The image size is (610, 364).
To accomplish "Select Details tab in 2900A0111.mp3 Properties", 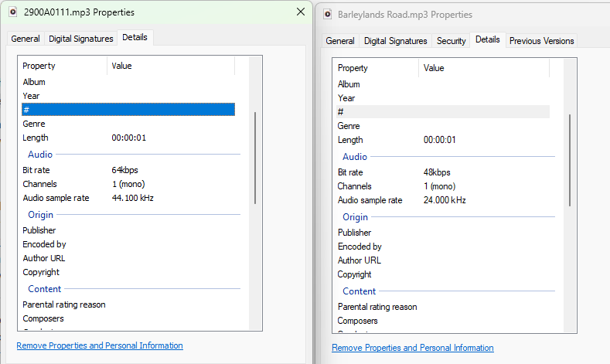I will pyautogui.click(x=135, y=37).
